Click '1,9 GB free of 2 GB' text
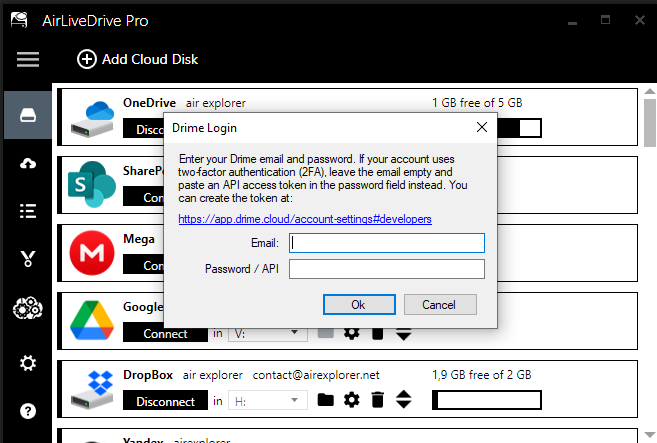The height and width of the screenshot is (443, 657). coord(481,375)
